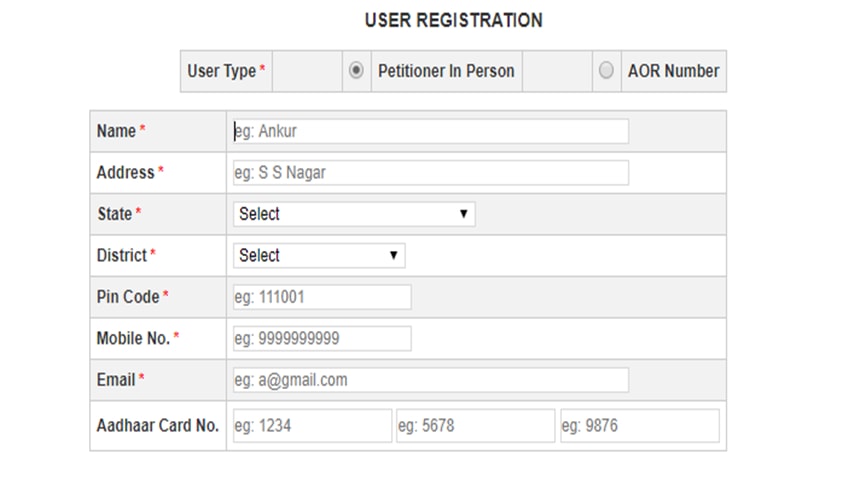Click the Petitioner In Person label

pyautogui.click(x=446, y=71)
